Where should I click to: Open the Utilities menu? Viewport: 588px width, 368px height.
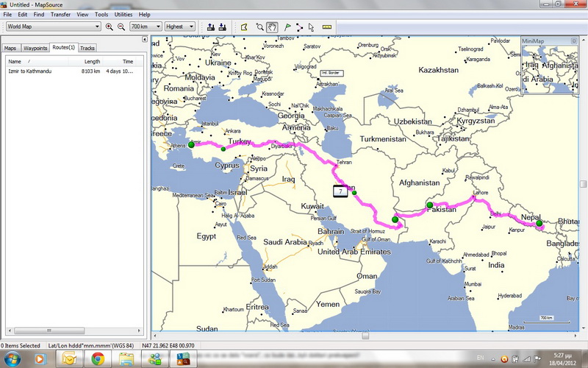(123, 14)
